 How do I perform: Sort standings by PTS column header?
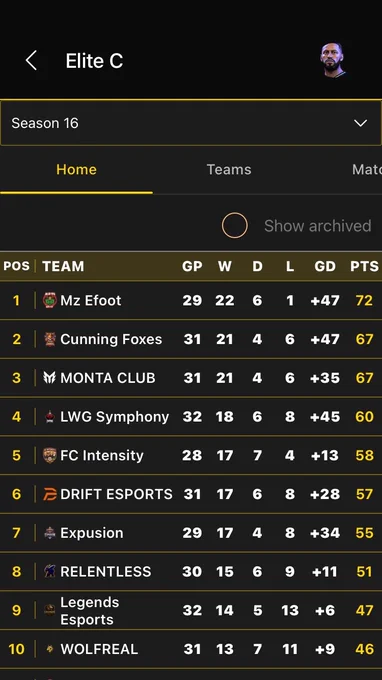pos(364,266)
